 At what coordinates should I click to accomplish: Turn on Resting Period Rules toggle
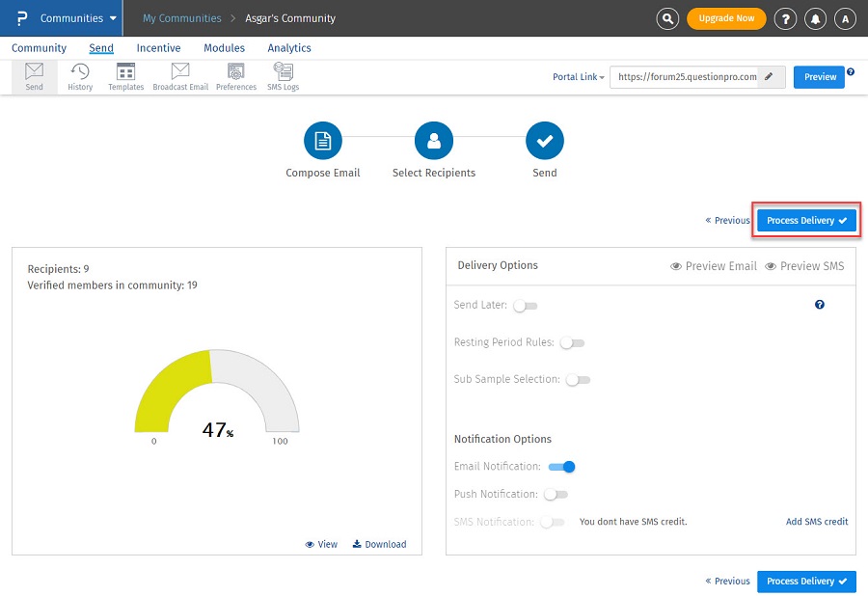click(572, 342)
